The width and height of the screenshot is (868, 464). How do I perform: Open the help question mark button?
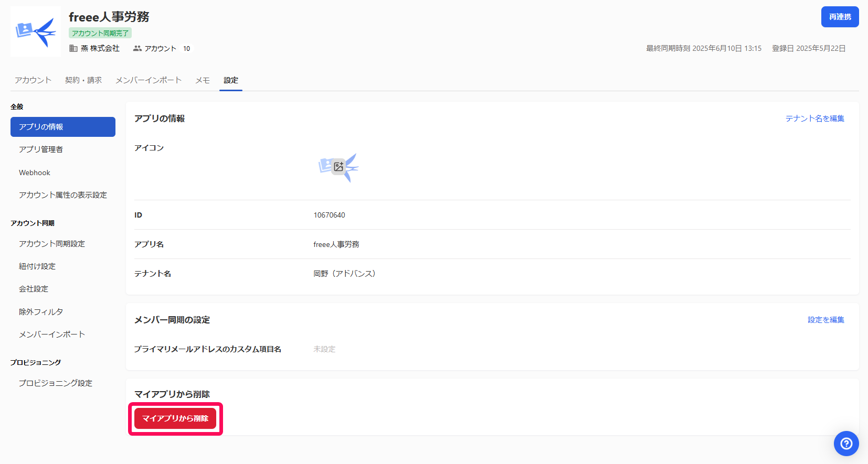pos(846,444)
